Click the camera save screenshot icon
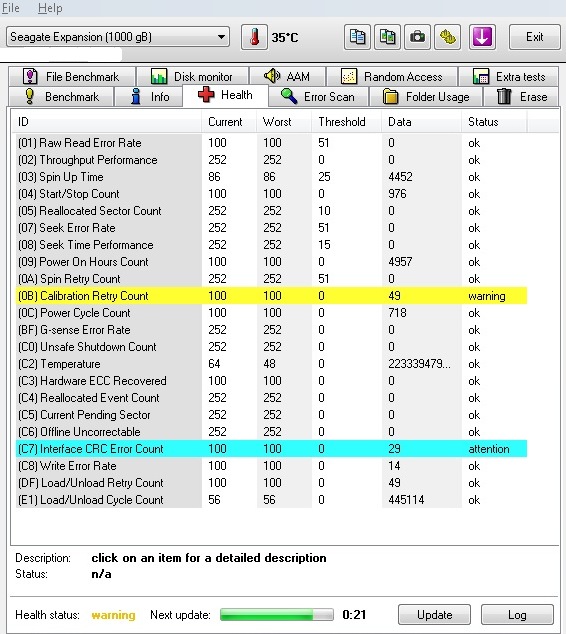 417,37
